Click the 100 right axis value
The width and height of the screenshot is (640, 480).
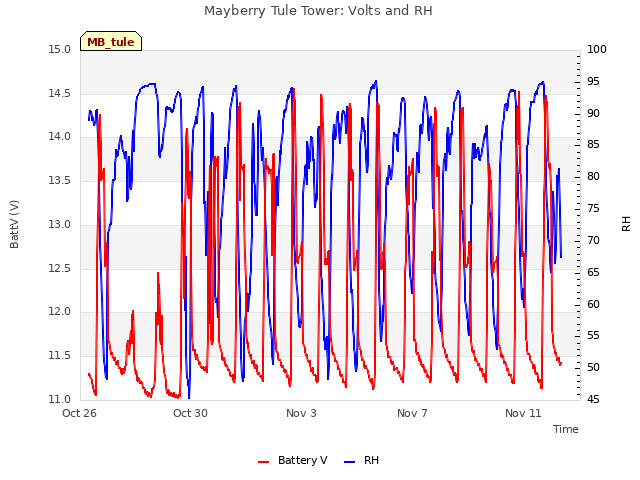597,49
